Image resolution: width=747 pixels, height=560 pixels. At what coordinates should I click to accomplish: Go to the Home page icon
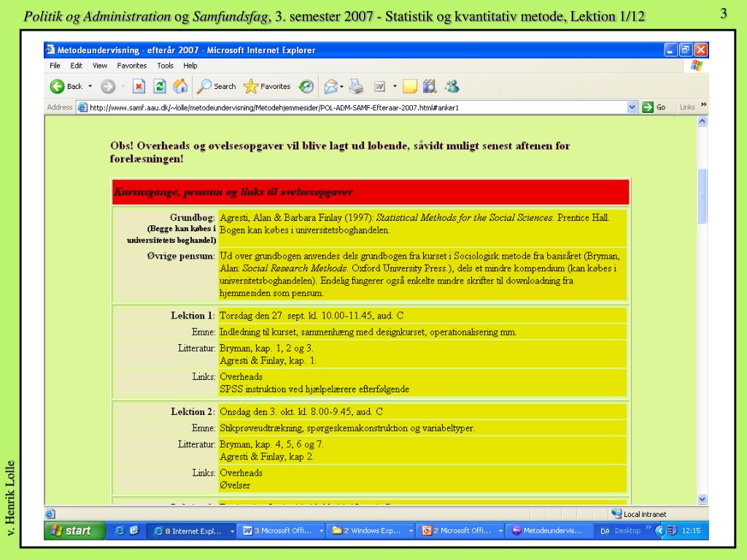pos(180,86)
